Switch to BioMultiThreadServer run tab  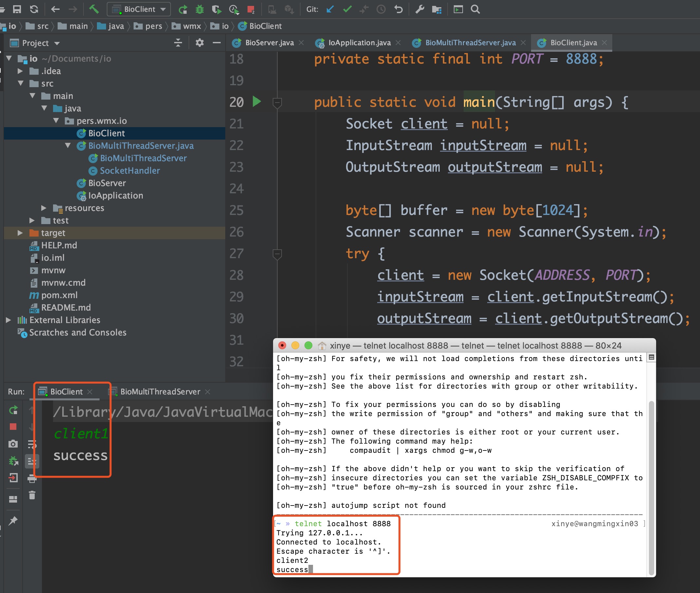coord(160,392)
